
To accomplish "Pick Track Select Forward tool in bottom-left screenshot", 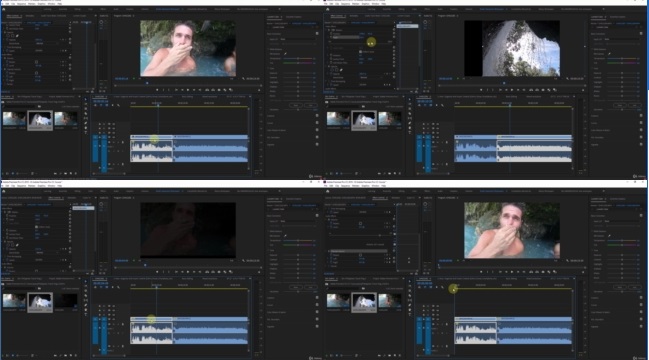I will click(86, 286).
